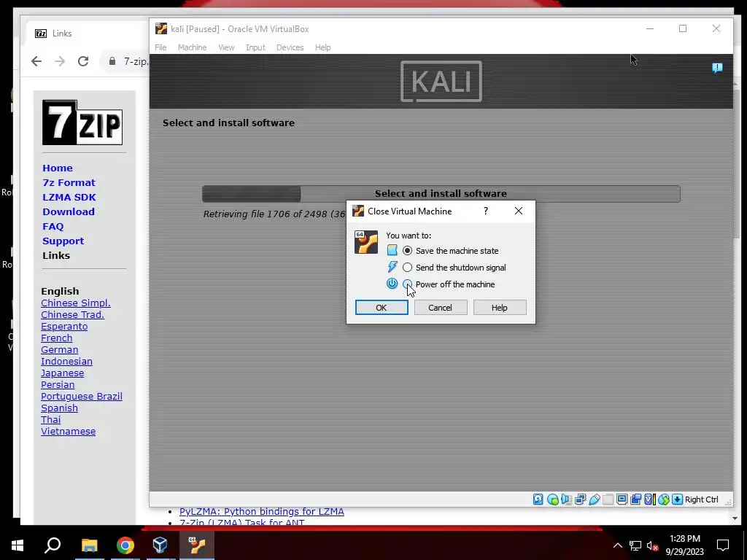Click the greyed shared folders icon in status bar
Screen dimensions: 747x560
608,499
